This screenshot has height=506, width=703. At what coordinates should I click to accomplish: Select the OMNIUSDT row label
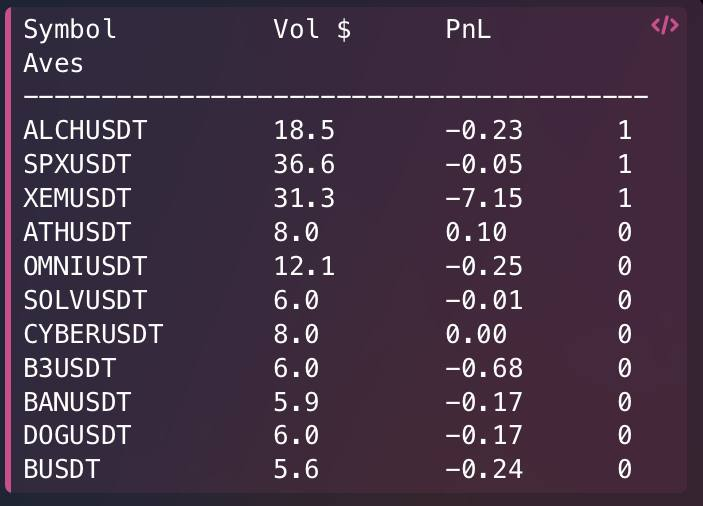pos(85,266)
